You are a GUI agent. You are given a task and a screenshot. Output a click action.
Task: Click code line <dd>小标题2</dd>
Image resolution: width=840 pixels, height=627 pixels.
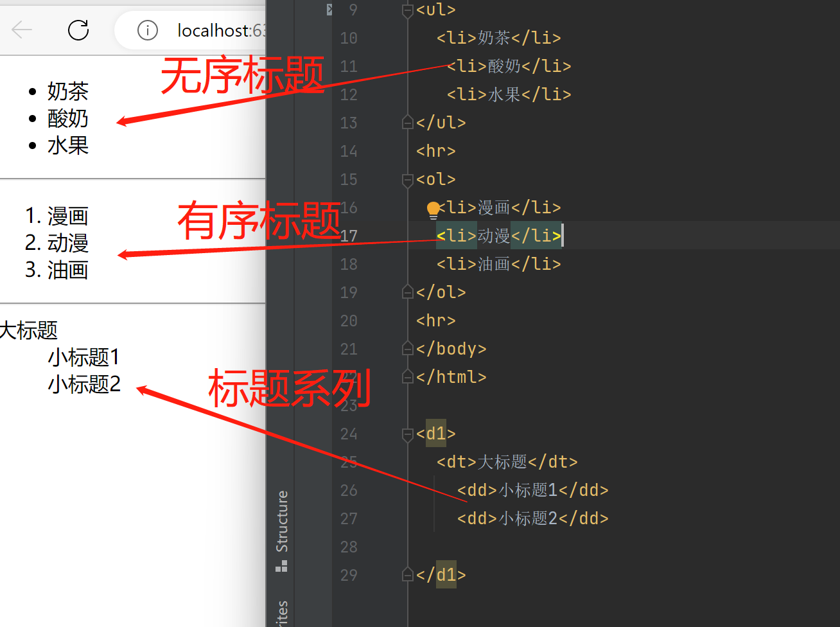(533, 518)
